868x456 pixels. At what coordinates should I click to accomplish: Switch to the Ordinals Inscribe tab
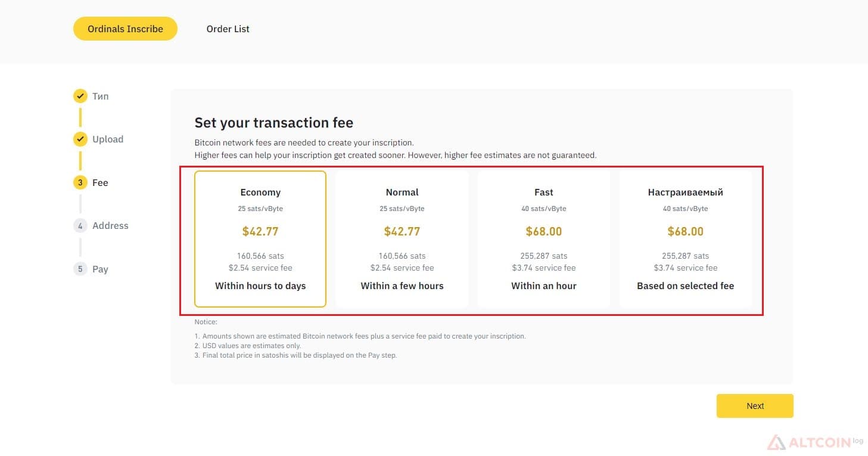(x=125, y=29)
